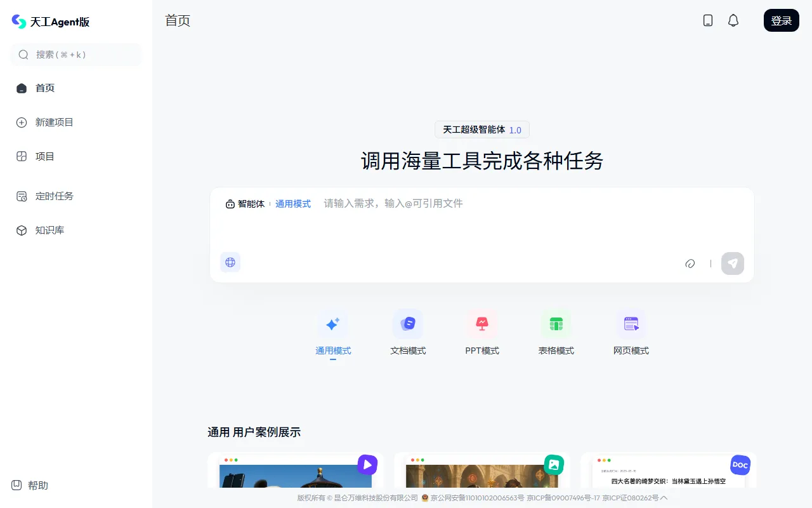812x508 pixels.
Task: Open the DOC case 四大名著 thumbnail
Action: 669,471
